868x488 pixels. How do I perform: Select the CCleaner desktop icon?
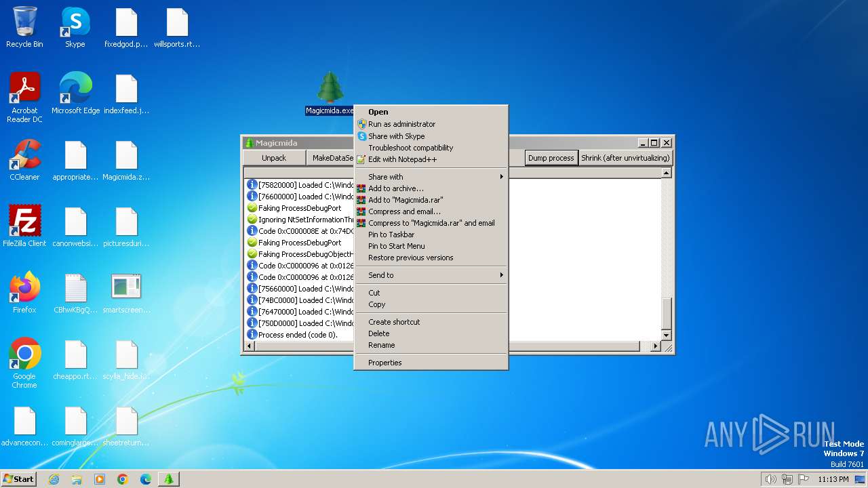click(24, 160)
